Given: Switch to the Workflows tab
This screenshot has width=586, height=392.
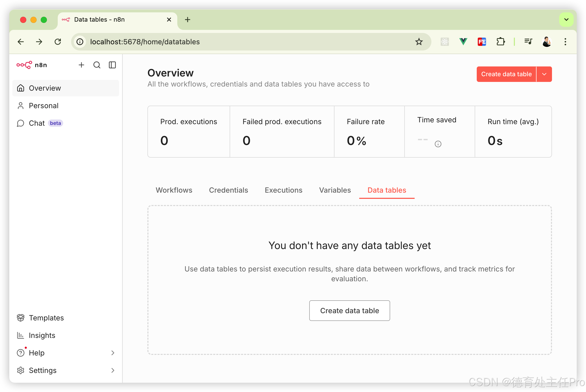Looking at the screenshot, I should point(174,190).
